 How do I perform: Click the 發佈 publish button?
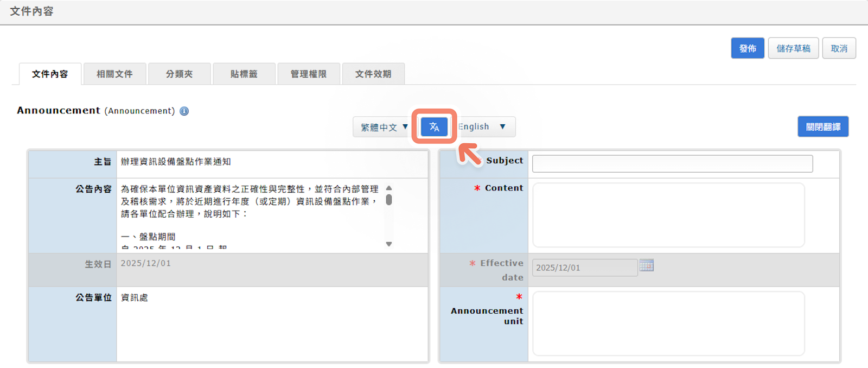(748, 48)
